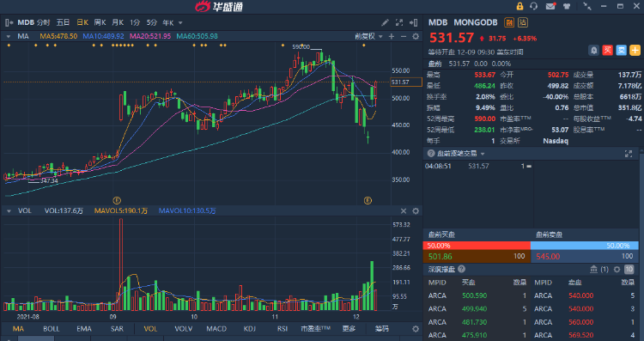Open customer service headset icon

tap(534, 6)
